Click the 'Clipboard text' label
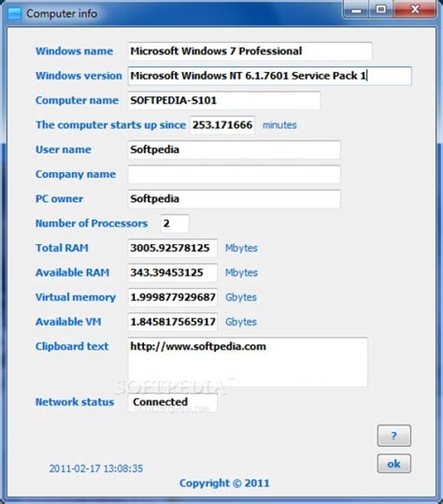 (x=72, y=347)
